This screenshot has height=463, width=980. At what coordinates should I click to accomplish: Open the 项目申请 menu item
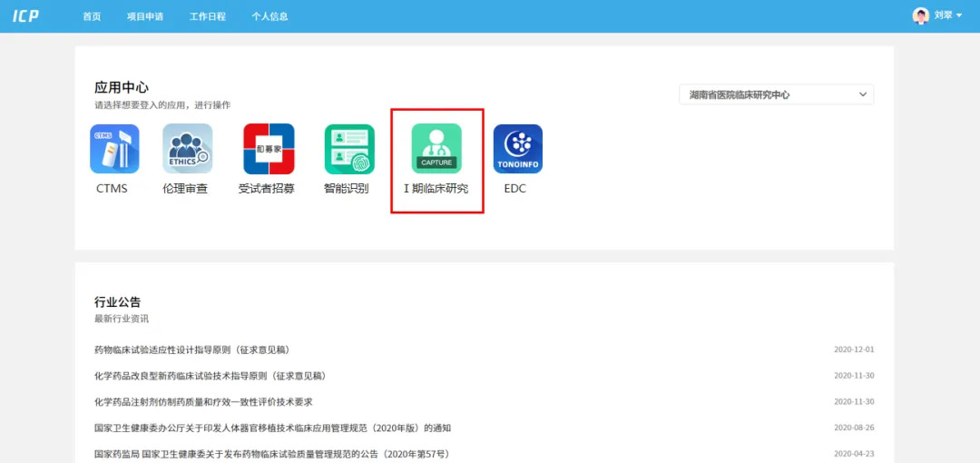point(145,16)
